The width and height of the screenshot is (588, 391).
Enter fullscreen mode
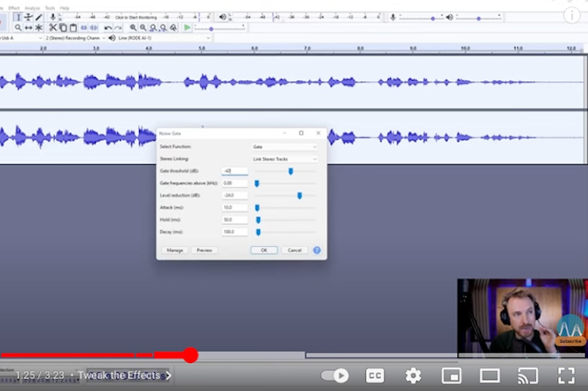click(x=566, y=375)
